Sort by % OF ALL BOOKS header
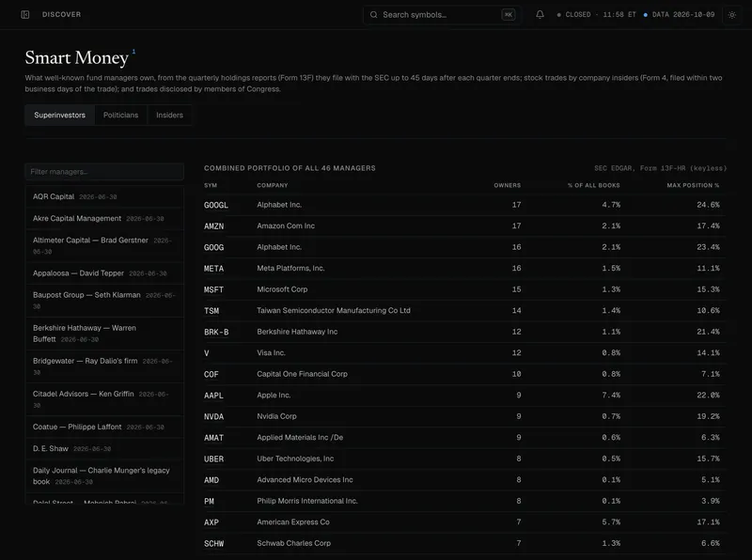The image size is (752, 560). [x=594, y=185]
